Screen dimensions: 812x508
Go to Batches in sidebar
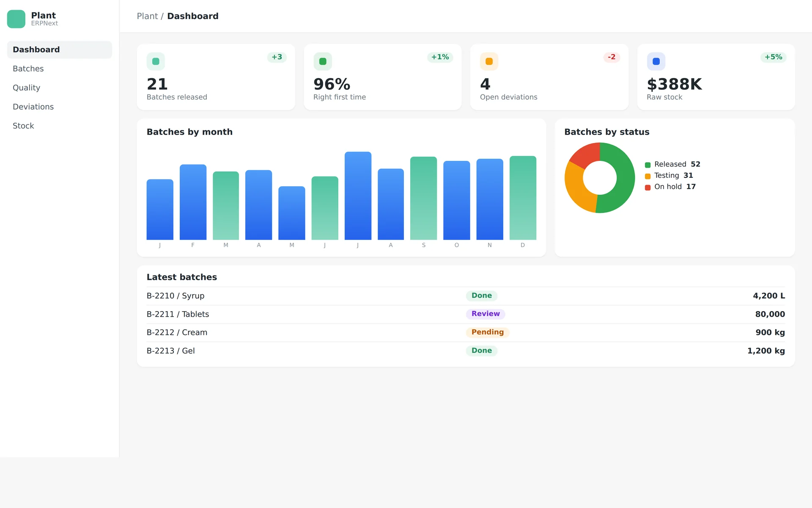click(x=60, y=69)
